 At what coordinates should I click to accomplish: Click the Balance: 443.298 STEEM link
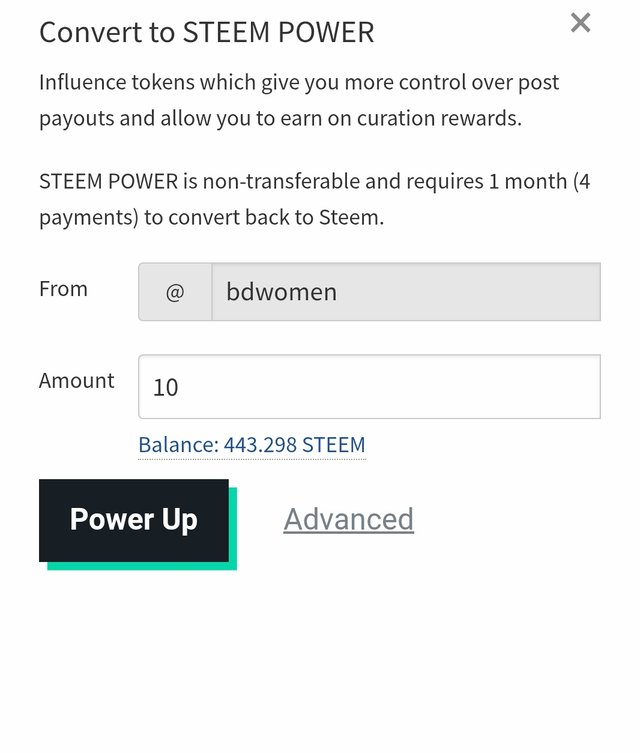click(252, 445)
